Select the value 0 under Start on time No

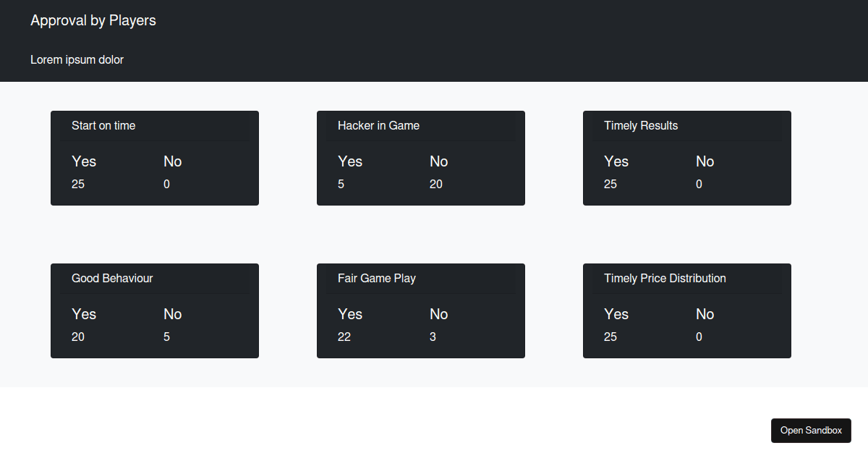166,184
